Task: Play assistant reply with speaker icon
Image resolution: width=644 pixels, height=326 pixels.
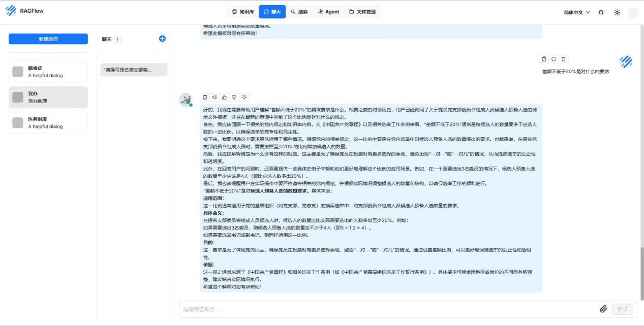Action: point(214,97)
